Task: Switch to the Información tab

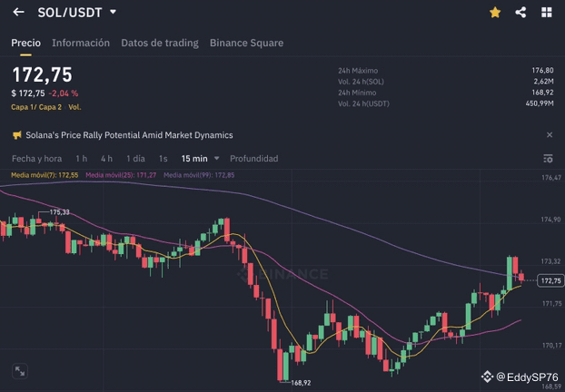Action: tap(81, 43)
